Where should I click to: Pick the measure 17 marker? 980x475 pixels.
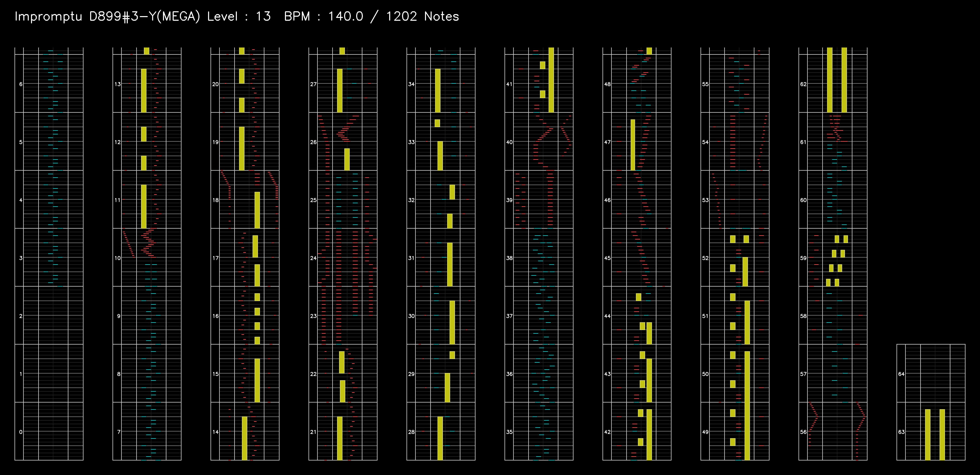coord(215,258)
